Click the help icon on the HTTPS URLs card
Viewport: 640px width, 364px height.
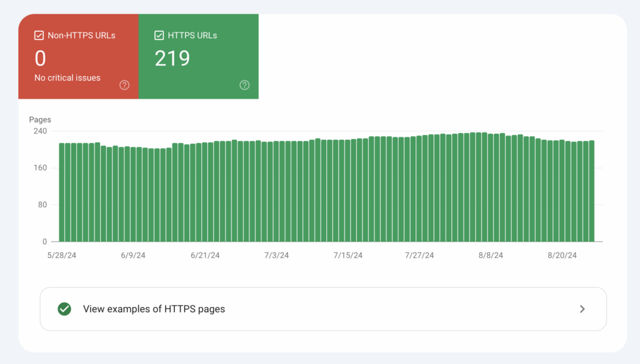click(x=244, y=85)
